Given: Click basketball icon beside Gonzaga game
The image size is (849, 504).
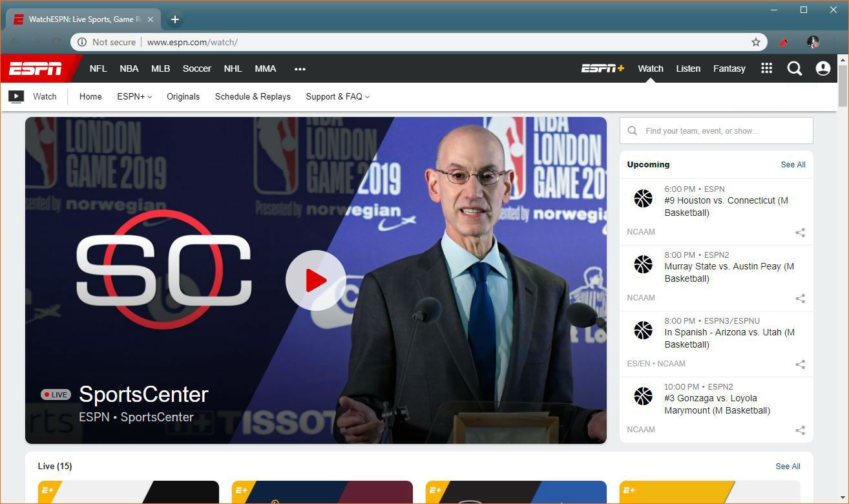Looking at the screenshot, I should (x=643, y=396).
